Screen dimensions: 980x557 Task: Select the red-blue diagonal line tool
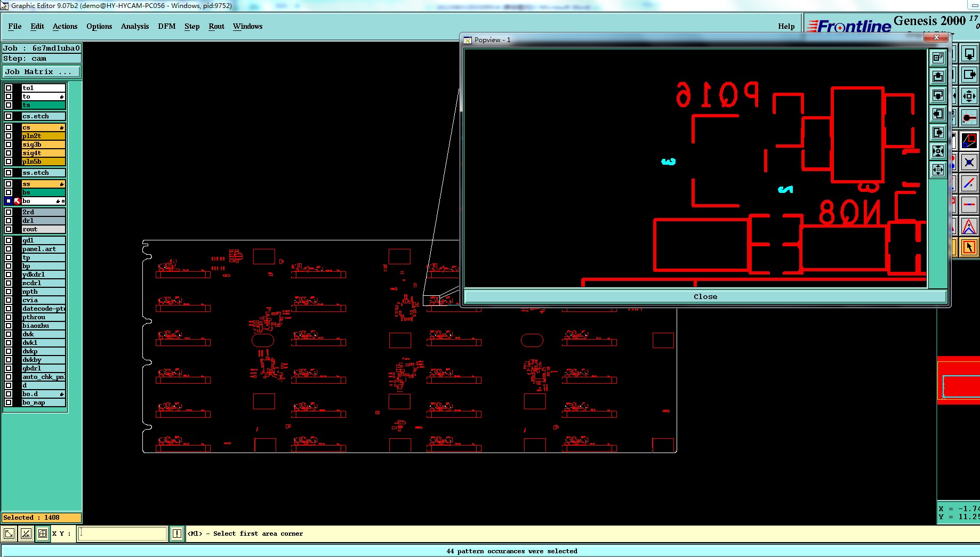(x=969, y=183)
